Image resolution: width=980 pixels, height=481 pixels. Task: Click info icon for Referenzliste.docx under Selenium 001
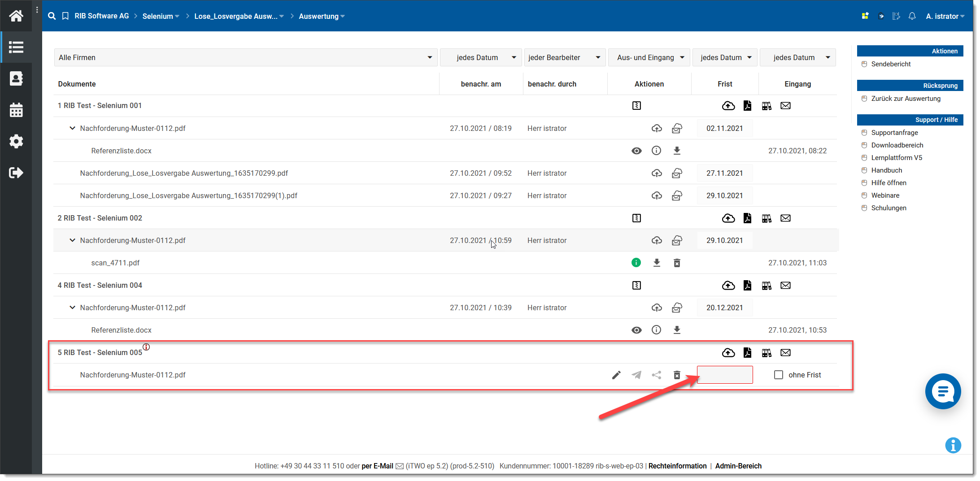656,151
